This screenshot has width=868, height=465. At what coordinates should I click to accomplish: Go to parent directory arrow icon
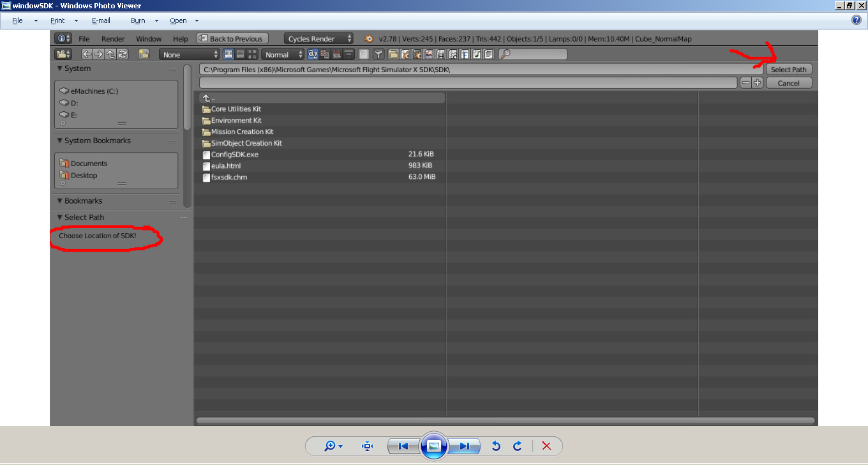pos(110,55)
